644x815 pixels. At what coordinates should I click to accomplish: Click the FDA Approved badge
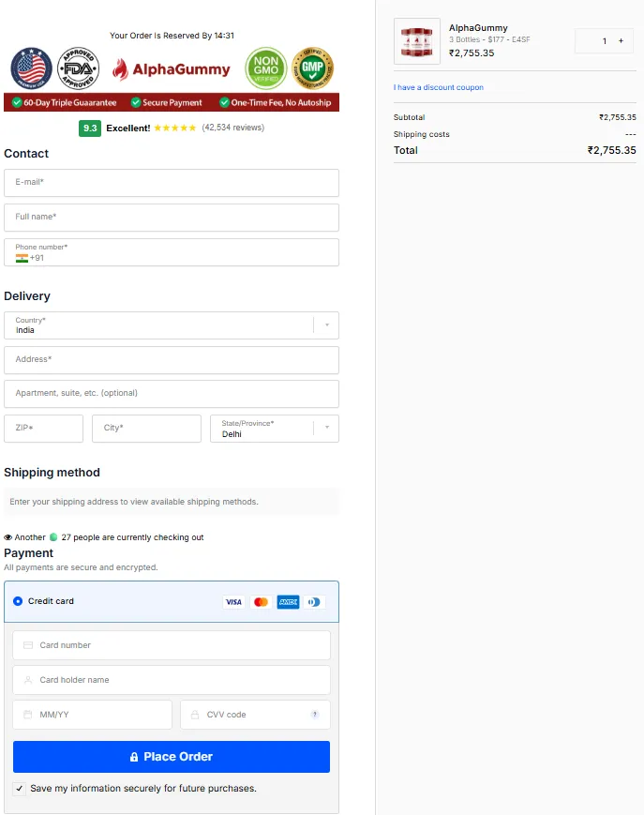click(79, 68)
